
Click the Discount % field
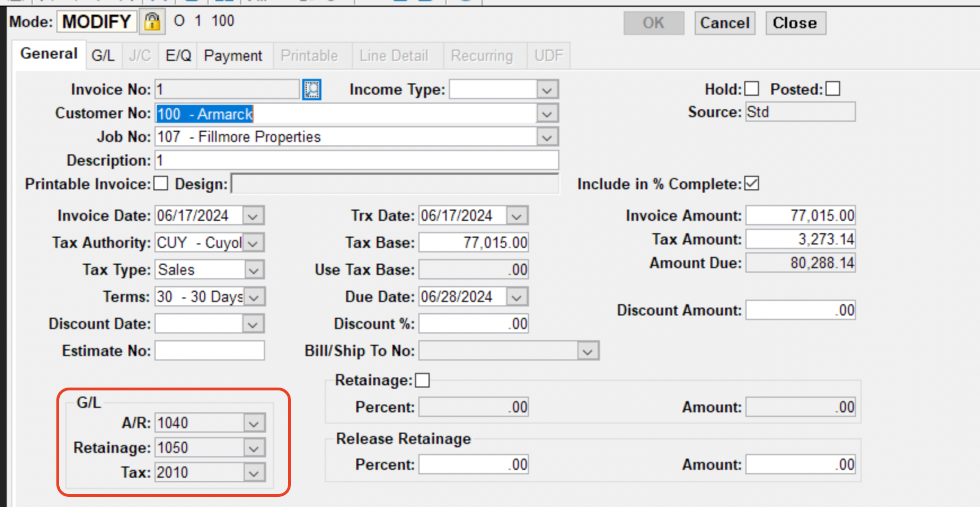pyautogui.click(x=474, y=324)
